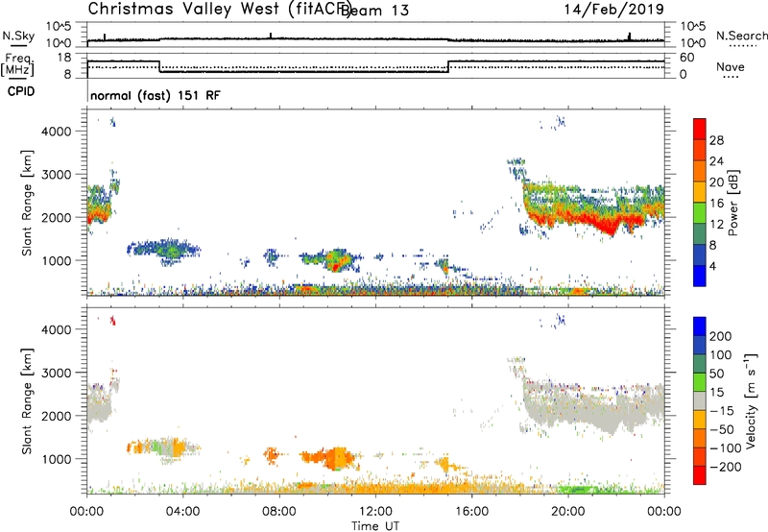Click the 'Freq. [MHz]' axis label
Image resolution: width=768 pixels, height=532 pixels.
click(17, 64)
